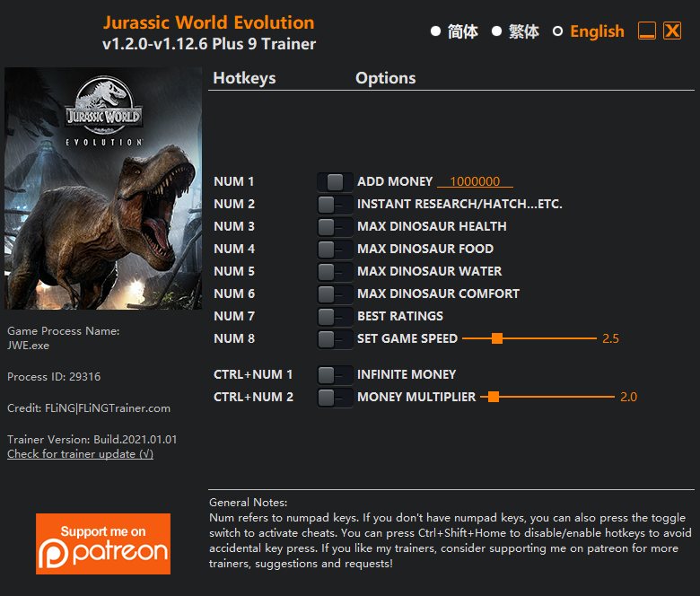Image resolution: width=700 pixels, height=596 pixels.
Task: Minimize the trainer window
Action: (x=647, y=31)
